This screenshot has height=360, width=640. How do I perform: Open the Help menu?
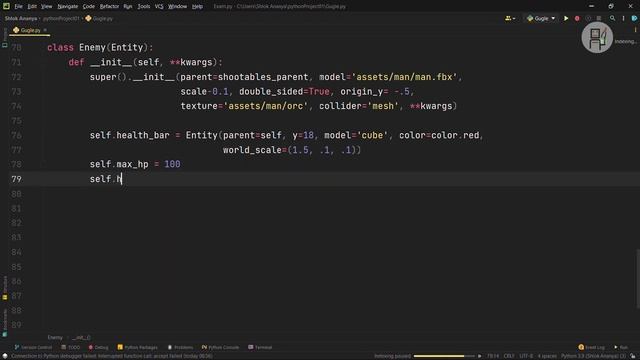coord(197,7)
